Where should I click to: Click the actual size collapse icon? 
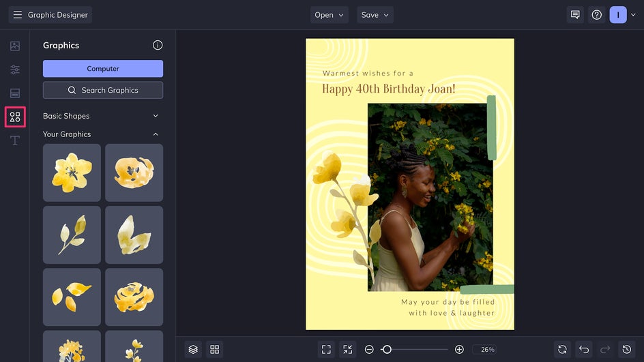click(347, 349)
